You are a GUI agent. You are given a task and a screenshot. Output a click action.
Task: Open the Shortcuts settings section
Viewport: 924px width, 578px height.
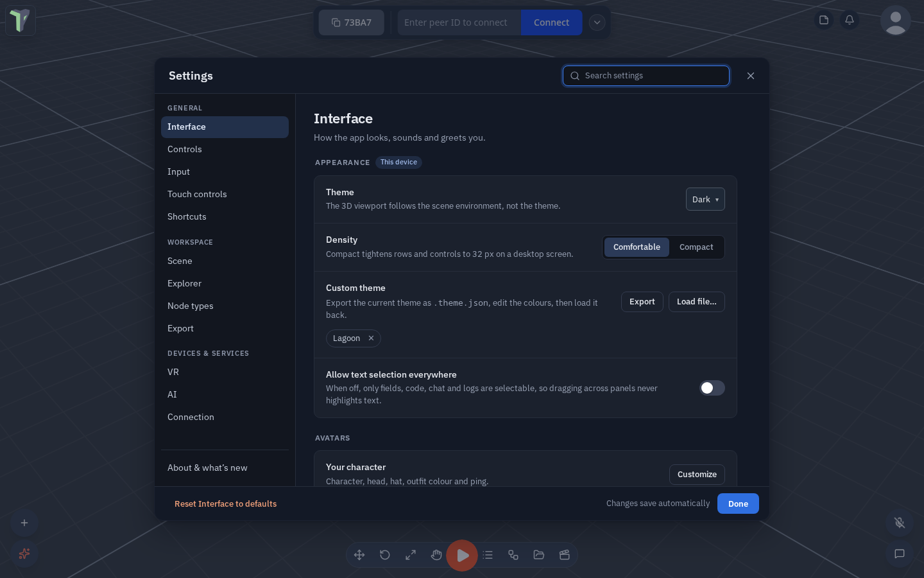pos(225,217)
